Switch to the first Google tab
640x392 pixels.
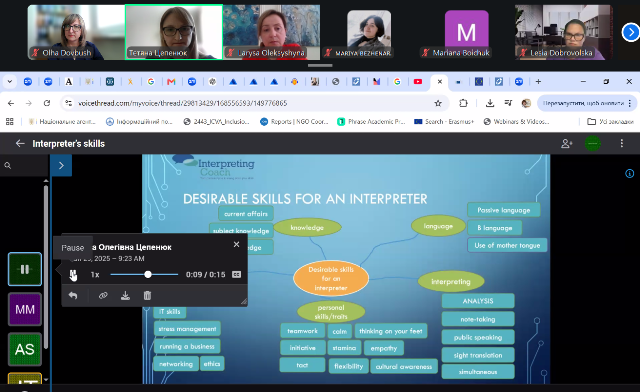(x=151, y=82)
